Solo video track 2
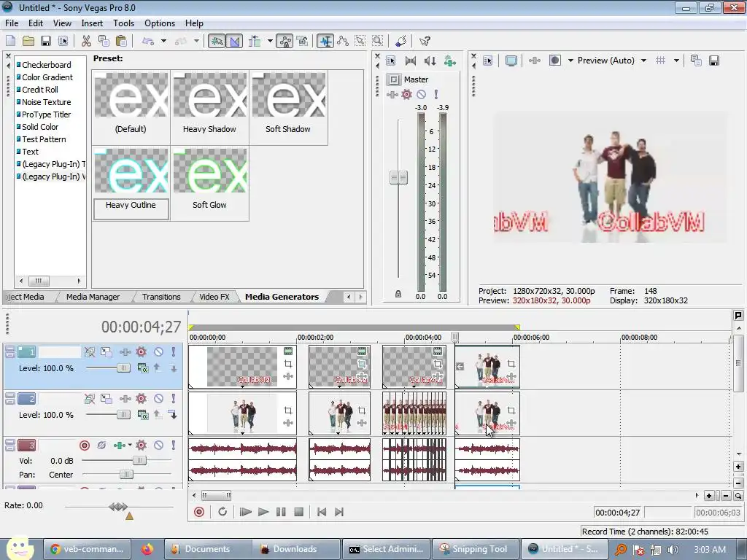This screenshot has height=560, width=747. 174,399
